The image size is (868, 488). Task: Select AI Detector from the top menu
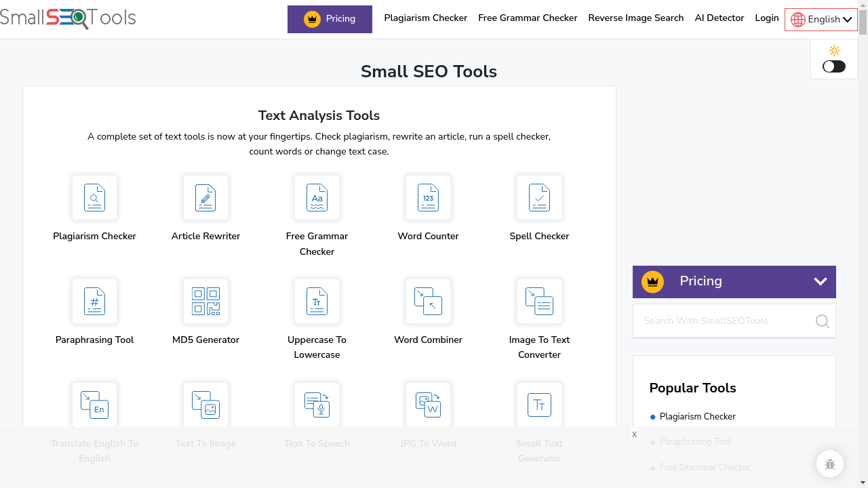click(x=719, y=18)
